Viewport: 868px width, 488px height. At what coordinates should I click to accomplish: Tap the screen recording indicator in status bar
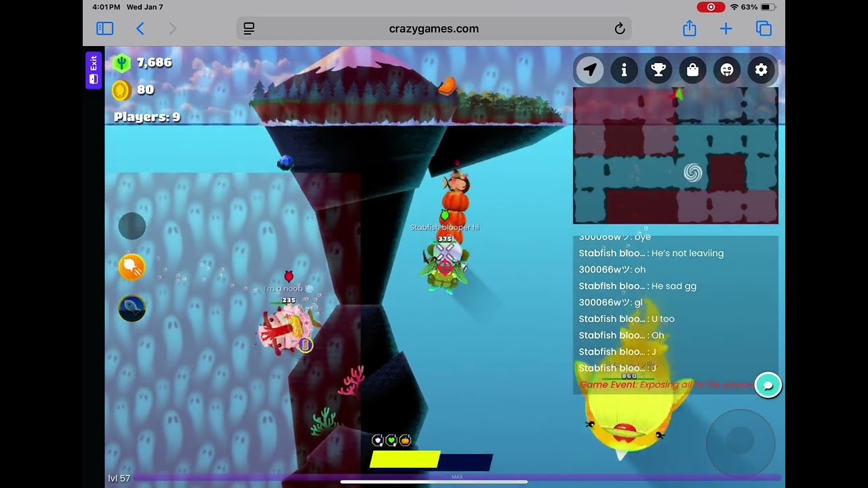[711, 7]
